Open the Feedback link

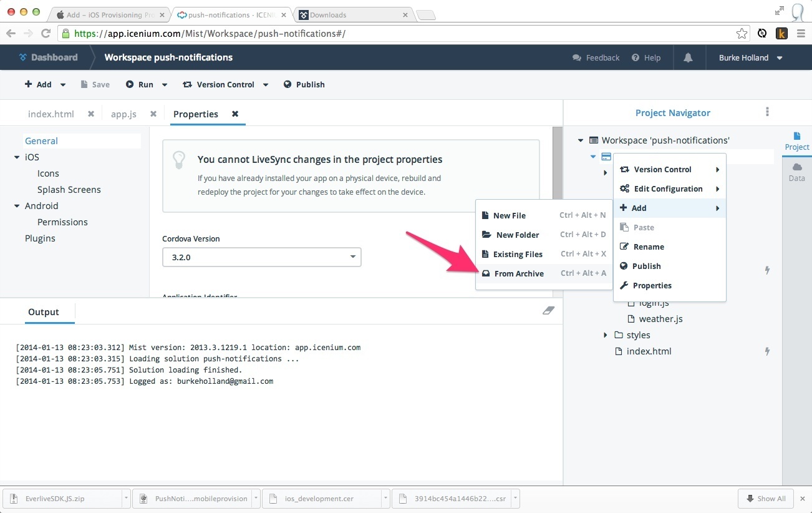596,57
